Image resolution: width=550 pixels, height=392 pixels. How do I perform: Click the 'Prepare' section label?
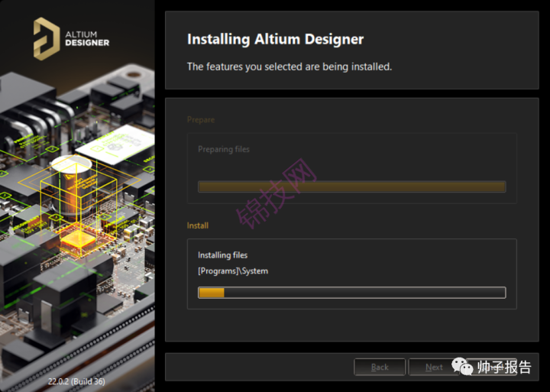(x=201, y=120)
